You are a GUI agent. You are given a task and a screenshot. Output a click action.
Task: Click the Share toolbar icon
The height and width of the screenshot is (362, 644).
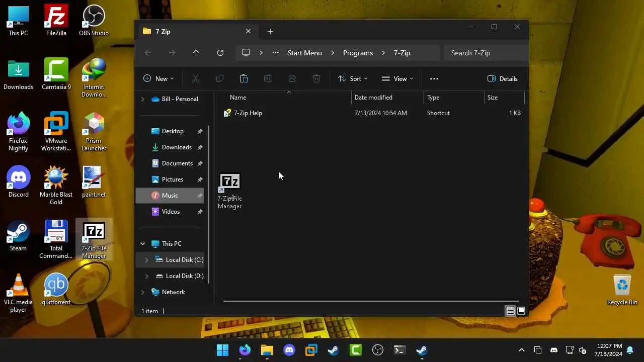click(x=292, y=78)
